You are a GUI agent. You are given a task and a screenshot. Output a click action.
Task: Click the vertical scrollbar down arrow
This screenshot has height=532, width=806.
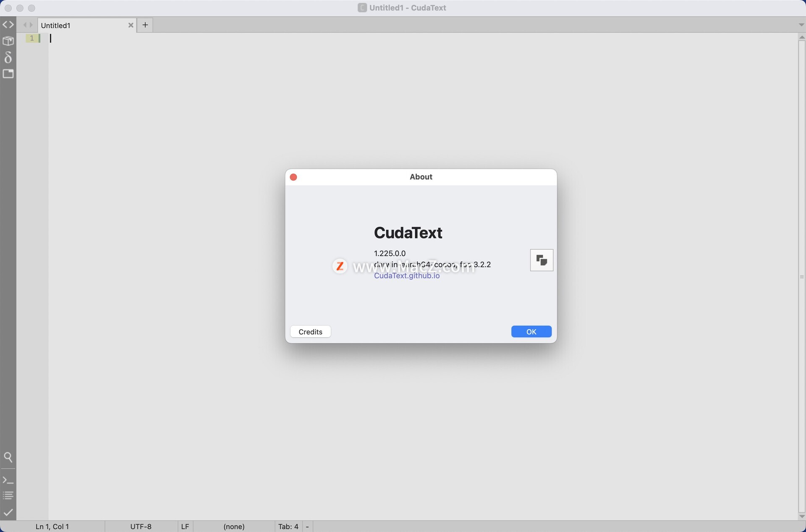[x=801, y=516]
